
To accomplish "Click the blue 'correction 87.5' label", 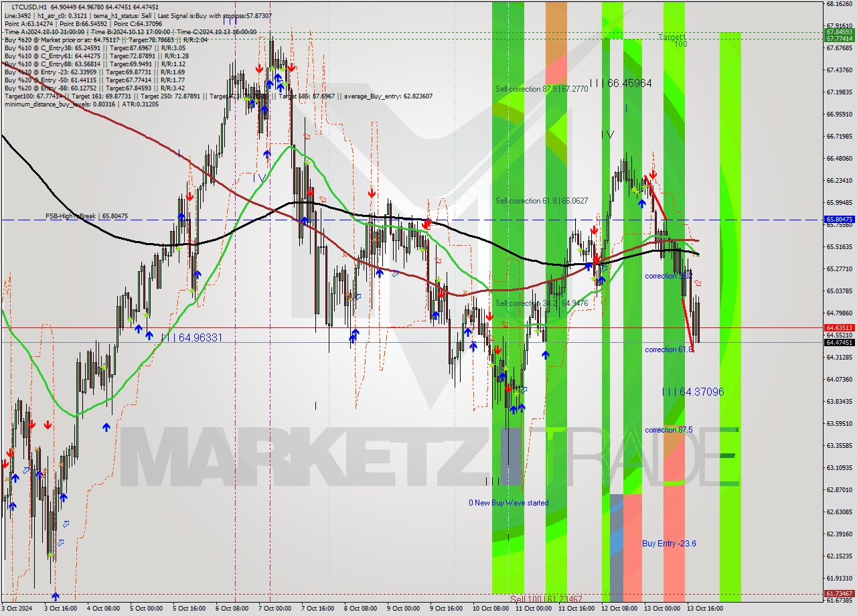I will [x=669, y=430].
